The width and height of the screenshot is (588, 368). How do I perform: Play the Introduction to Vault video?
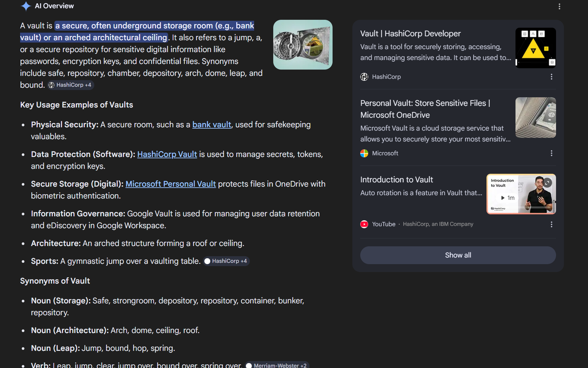click(508, 198)
